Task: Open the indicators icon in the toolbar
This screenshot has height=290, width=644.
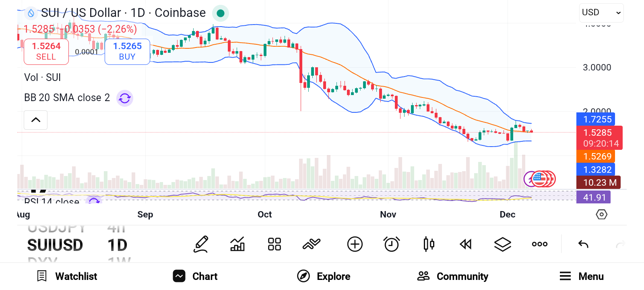Action: pyautogui.click(x=237, y=244)
